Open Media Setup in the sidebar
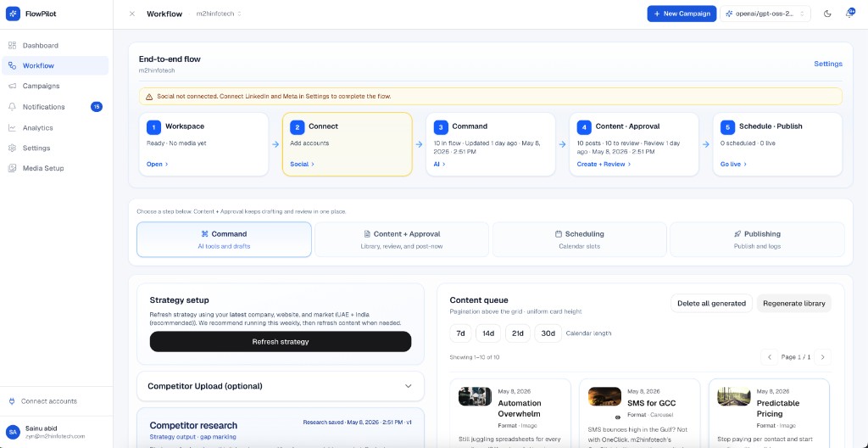The height and width of the screenshot is (448, 868). point(55,168)
